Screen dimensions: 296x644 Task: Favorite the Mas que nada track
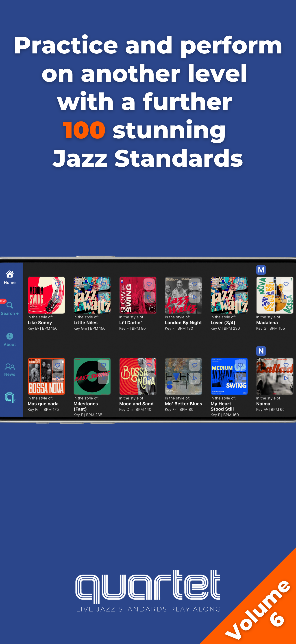(58, 365)
